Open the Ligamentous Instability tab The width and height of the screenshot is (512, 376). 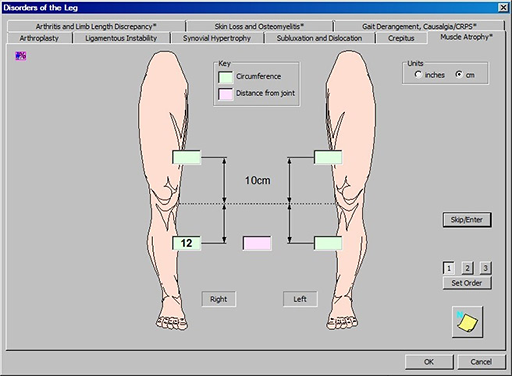tap(121, 38)
